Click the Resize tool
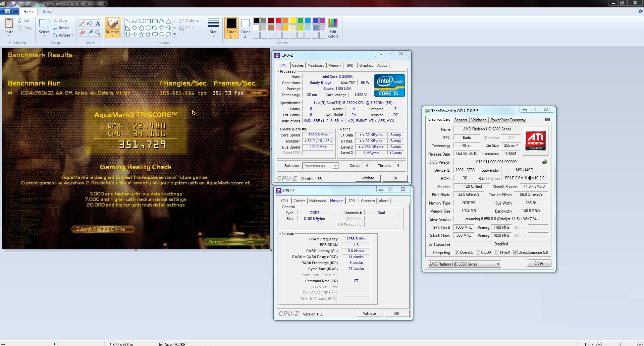 (61, 28)
